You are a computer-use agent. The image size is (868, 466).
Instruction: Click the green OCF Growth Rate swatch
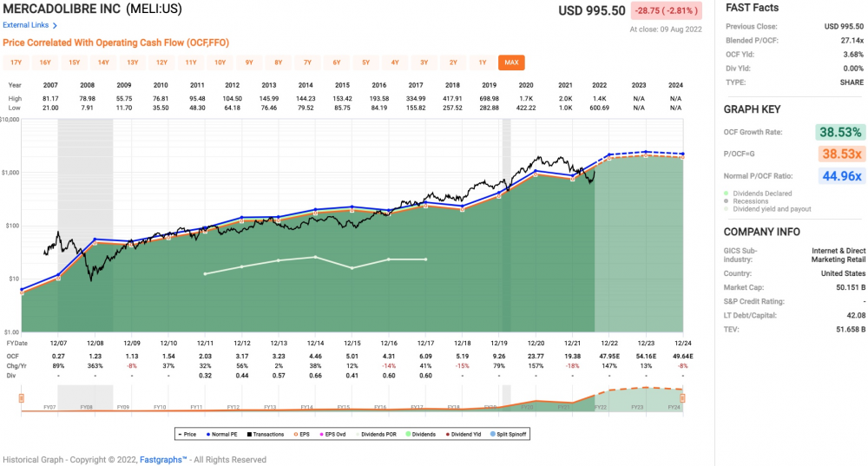(838, 132)
